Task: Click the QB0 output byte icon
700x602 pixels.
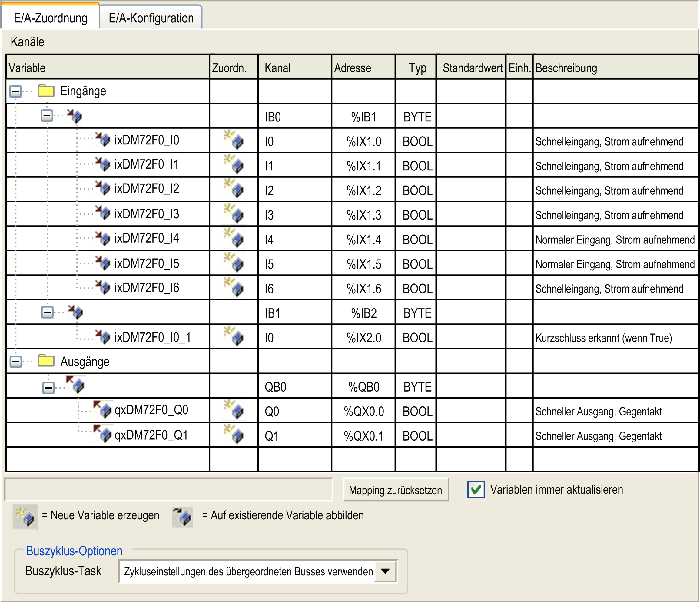Action: (75, 385)
